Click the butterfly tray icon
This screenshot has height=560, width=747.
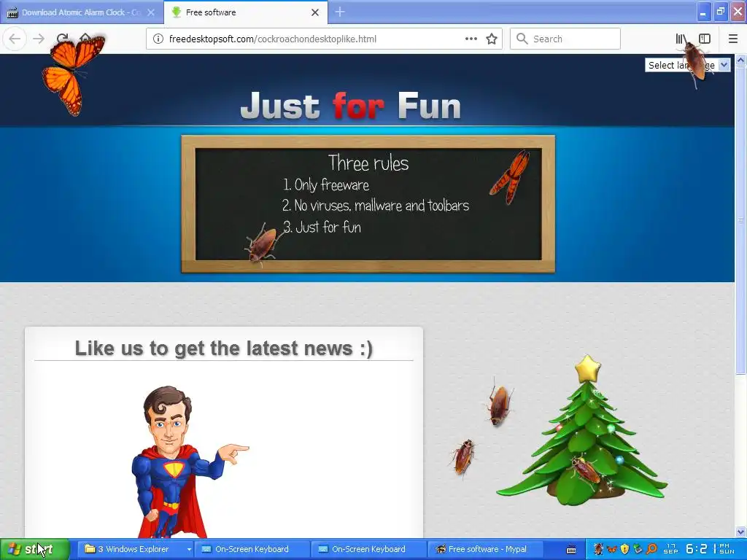[x=612, y=550]
